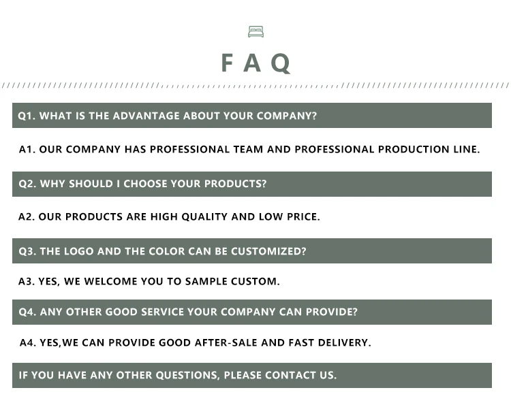Viewport: 511px width, 420px height.
Task: Click answer A3 about sample custom
Action: tap(149, 281)
